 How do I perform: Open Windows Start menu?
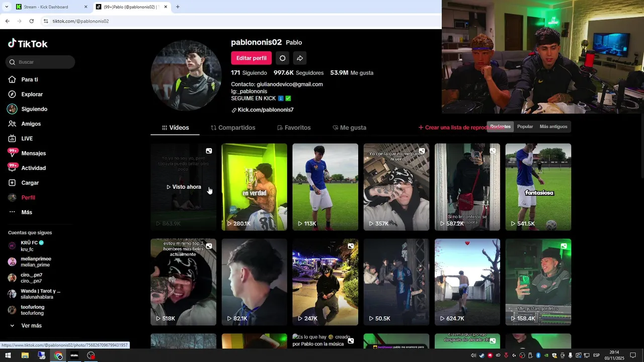[x=8, y=355]
